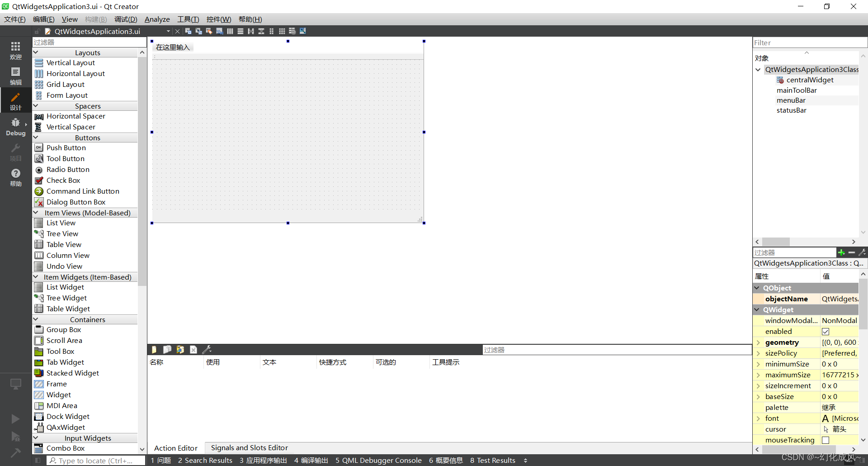
Task: Open property editor configure wrench icon
Action: click(x=862, y=252)
